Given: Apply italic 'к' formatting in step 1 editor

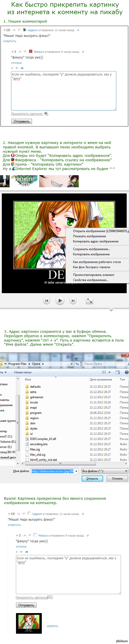Looking at the screenshot, I should 12,68.
